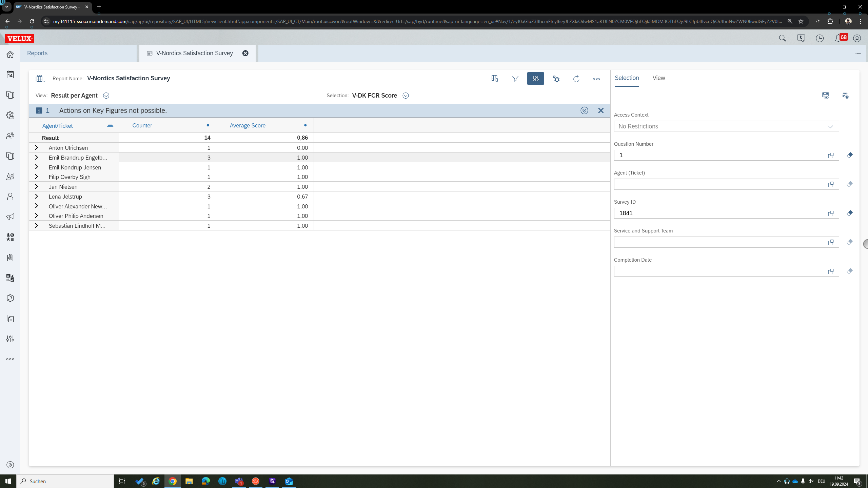Expand the message details arrow
Viewport: 868px width, 488px height.
(x=584, y=110)
